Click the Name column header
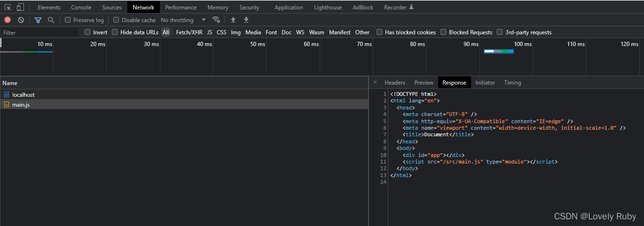Screen dimensions: 644x226 coord(184,83)
